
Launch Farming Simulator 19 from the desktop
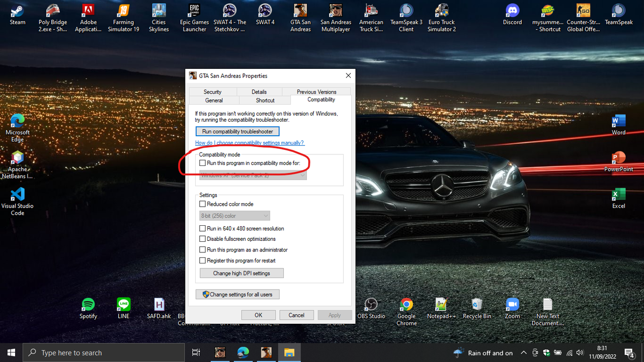pos(123,18)
